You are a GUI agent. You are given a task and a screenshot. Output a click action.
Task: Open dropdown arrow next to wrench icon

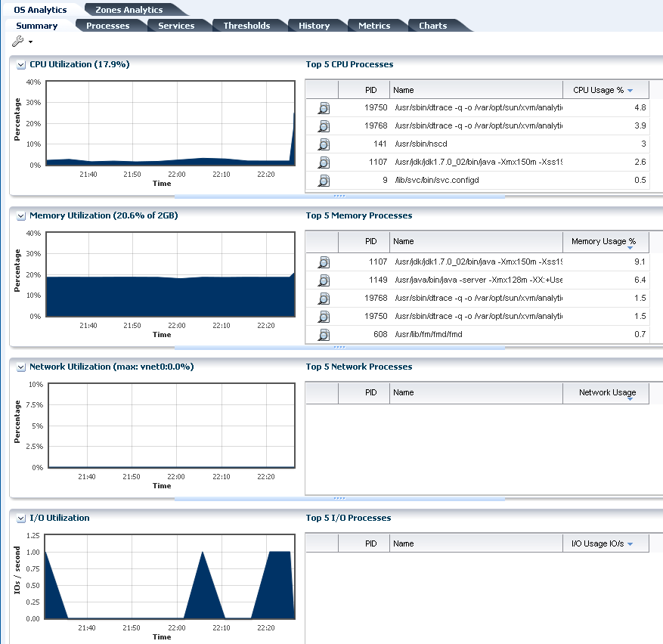(x=30, y=42)
